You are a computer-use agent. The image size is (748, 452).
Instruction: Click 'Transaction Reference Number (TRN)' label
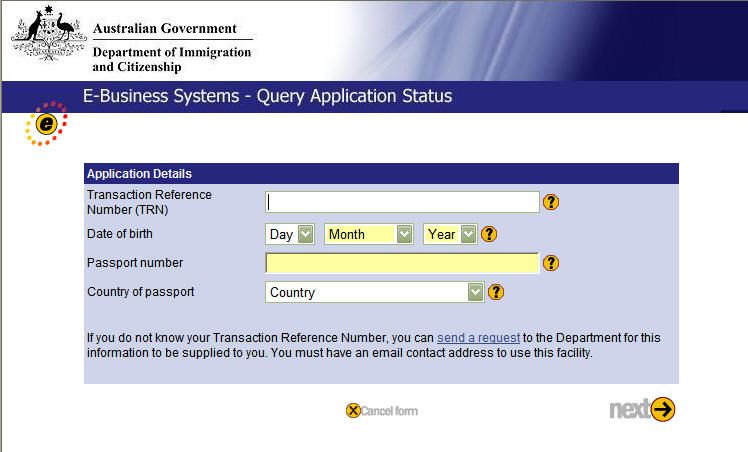pyautogui.click(x=149, y=202)
